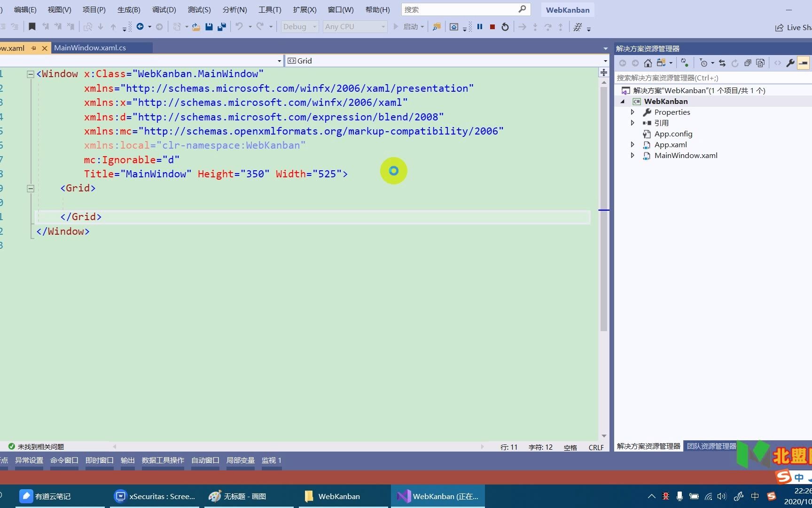The height and width of the screenshot is (508, 812).
Task: Click the Undo arrow in the toolbar
Action: 239,27
